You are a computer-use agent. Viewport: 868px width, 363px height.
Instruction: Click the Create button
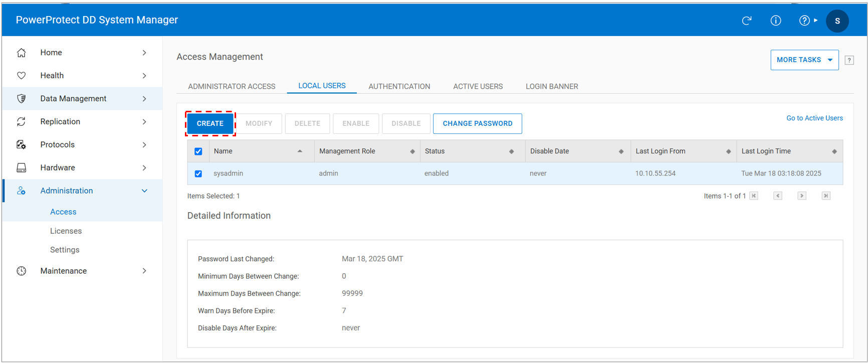pyautogui.click(x=210, y=123)
